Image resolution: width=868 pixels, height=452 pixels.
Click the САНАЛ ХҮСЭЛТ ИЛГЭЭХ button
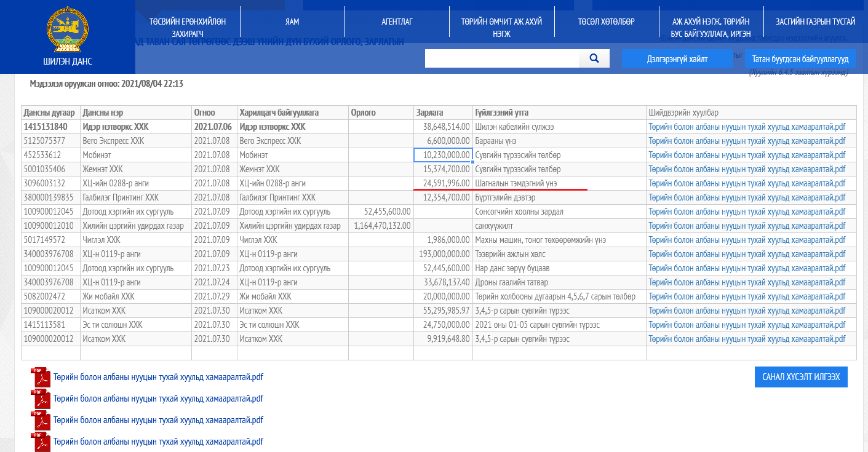pos(801,377)
